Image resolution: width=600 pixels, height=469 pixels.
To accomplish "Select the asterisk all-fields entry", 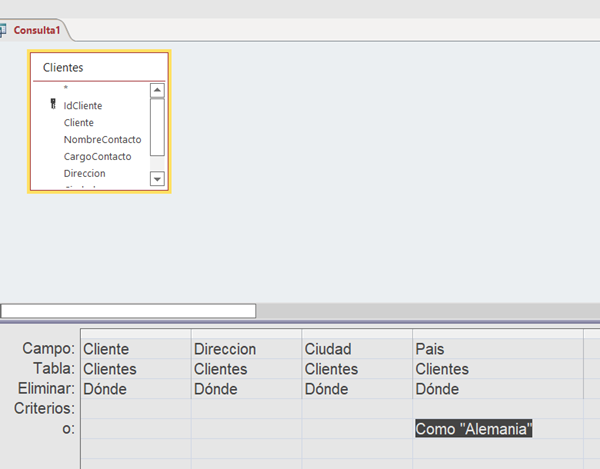I will (x=66, y=88).
